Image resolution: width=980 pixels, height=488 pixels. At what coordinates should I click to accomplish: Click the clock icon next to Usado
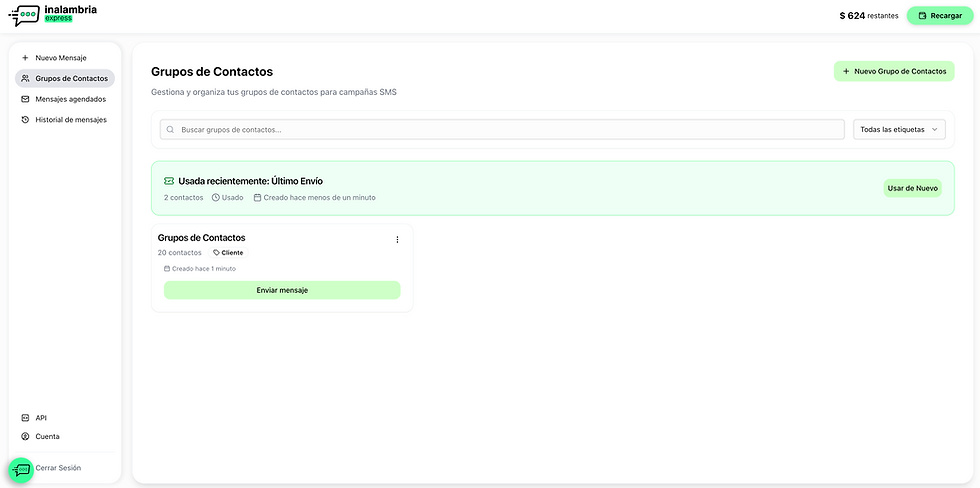[x=216, y=197]
